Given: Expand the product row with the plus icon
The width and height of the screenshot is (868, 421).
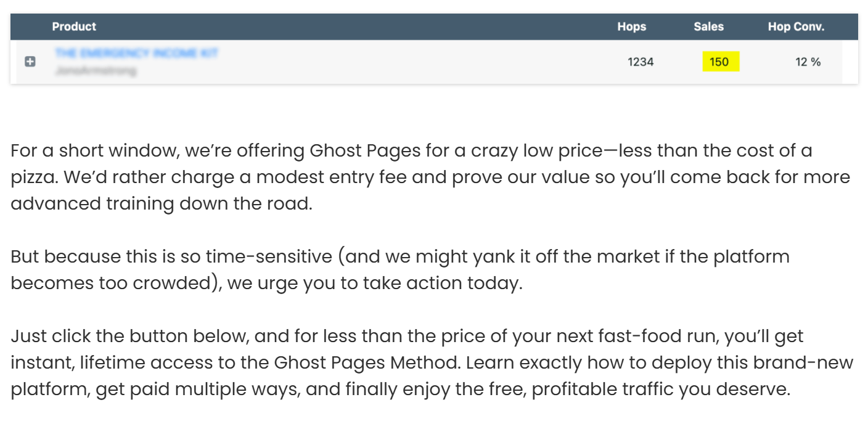Looking at the screenshot, I should (30, 62).
